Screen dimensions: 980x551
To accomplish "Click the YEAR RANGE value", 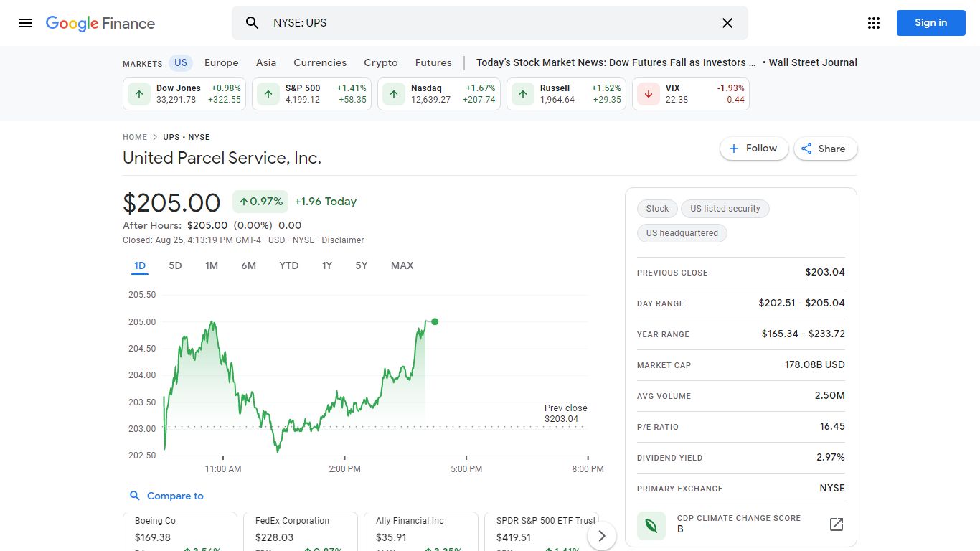I will (804, 334).
